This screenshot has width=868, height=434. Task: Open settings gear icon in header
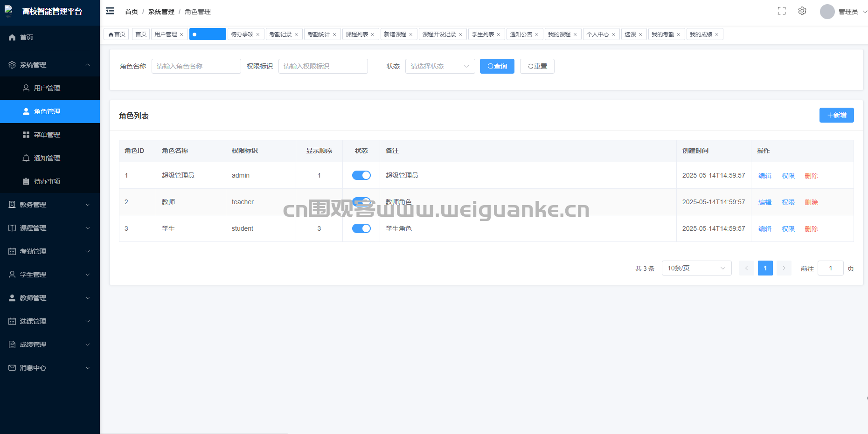pos(802,11)
